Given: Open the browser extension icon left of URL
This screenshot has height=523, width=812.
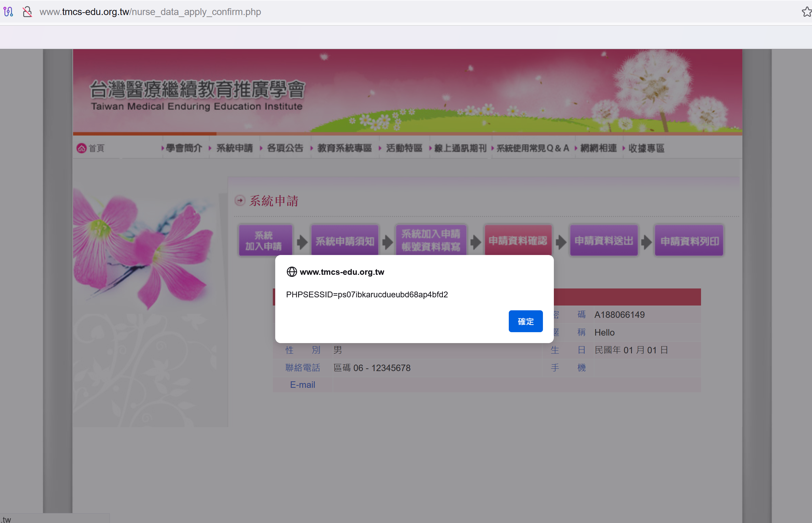Looking at the screenshot, I should coord(8,12).
